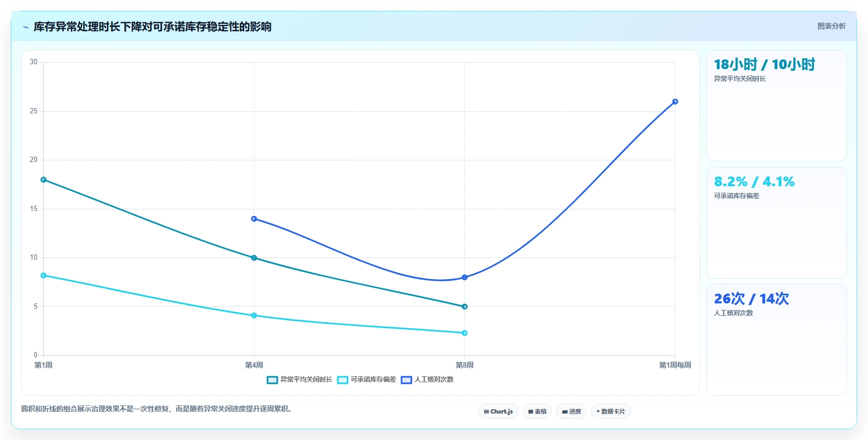Select the 表格 chip

[x=537, y=411]
